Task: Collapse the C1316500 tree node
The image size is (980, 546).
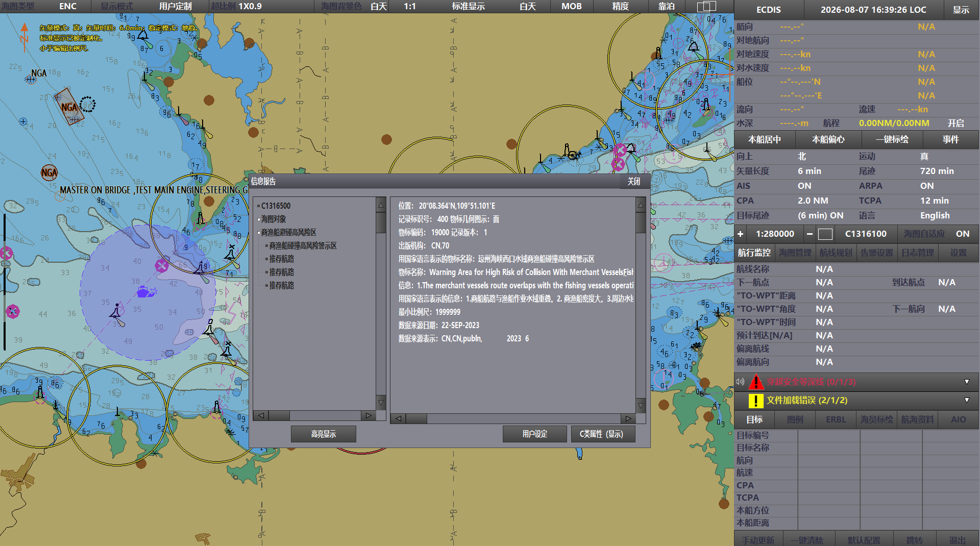Action: 259,206
